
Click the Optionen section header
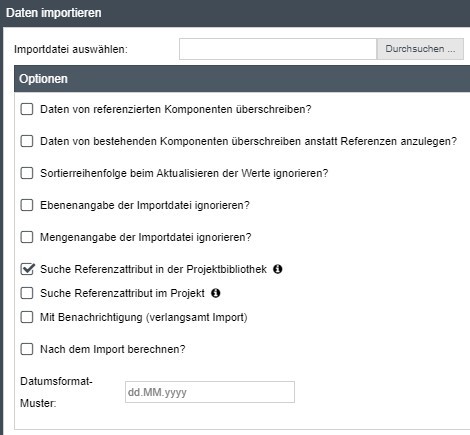[242, 79]
